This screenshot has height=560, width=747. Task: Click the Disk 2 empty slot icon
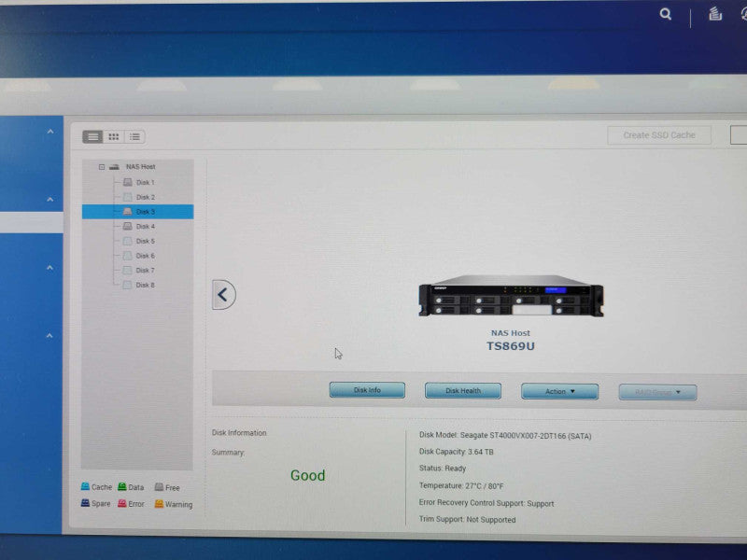tap(128, 197)
